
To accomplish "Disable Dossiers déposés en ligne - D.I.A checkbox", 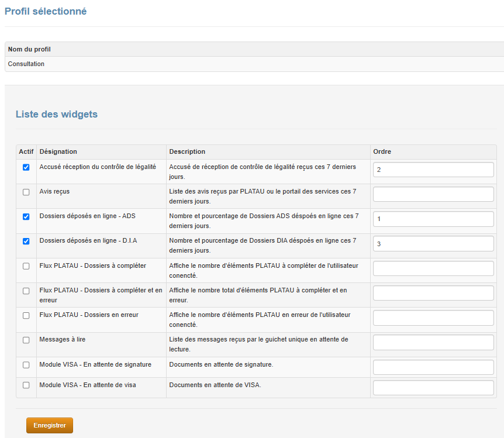I will 26,241.
